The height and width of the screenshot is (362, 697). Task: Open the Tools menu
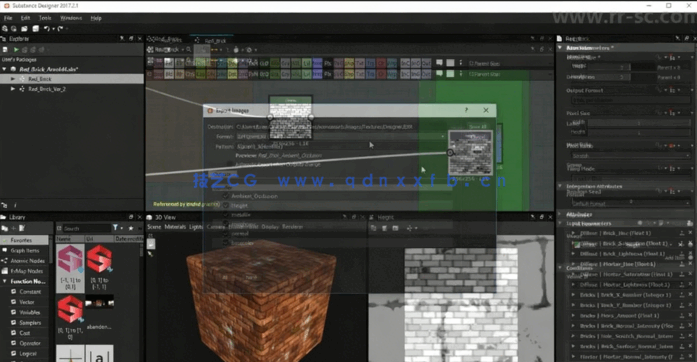click(x=45, y=18)
